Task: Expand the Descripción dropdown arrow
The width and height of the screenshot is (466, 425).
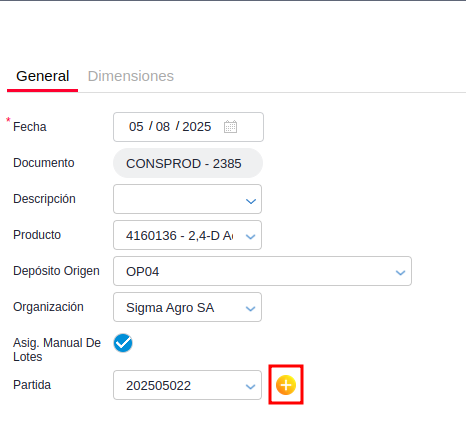Action: click(251, 201)
